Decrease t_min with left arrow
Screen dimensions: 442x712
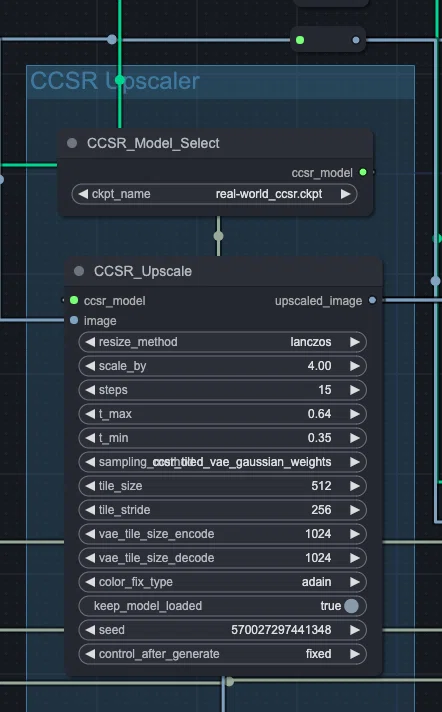[90, 438]
